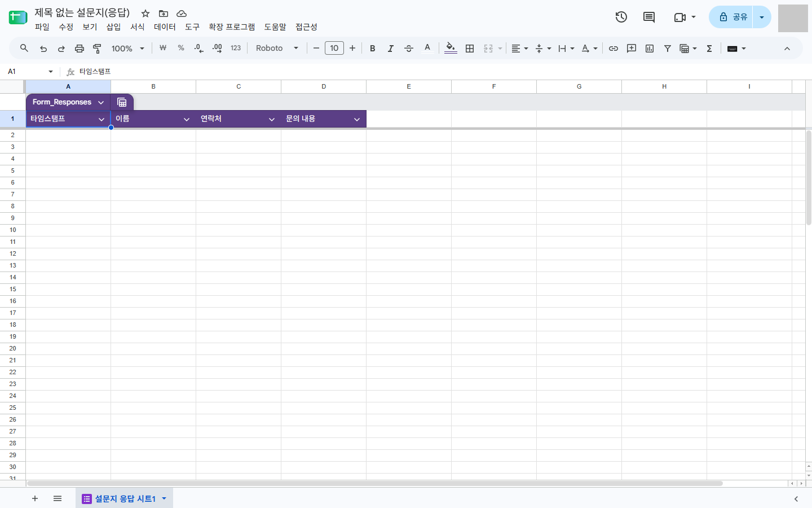Collapse the toolbar with the chevron
812x508 pixels.
click(787, 49)
